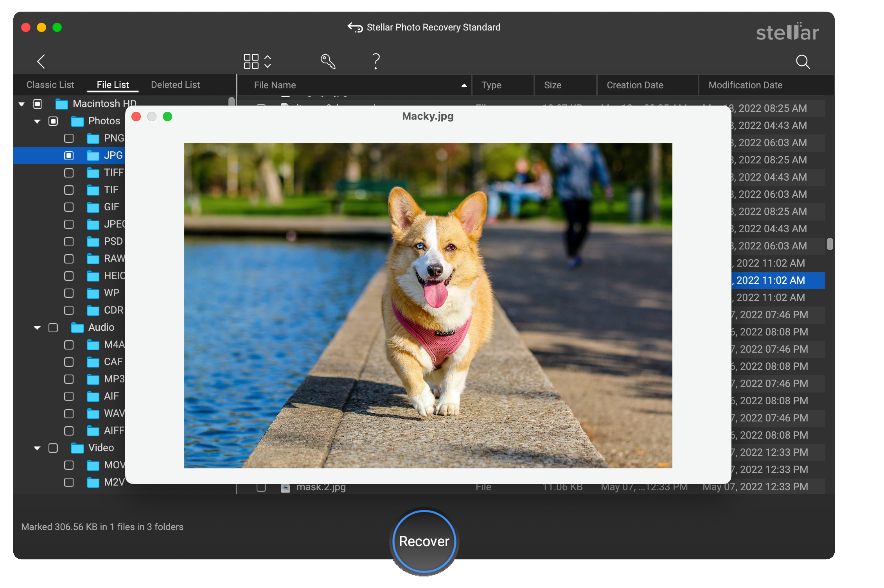884x588 pixels.
Task: Sort by the Modification Date column header
Action: coord(766,85)
